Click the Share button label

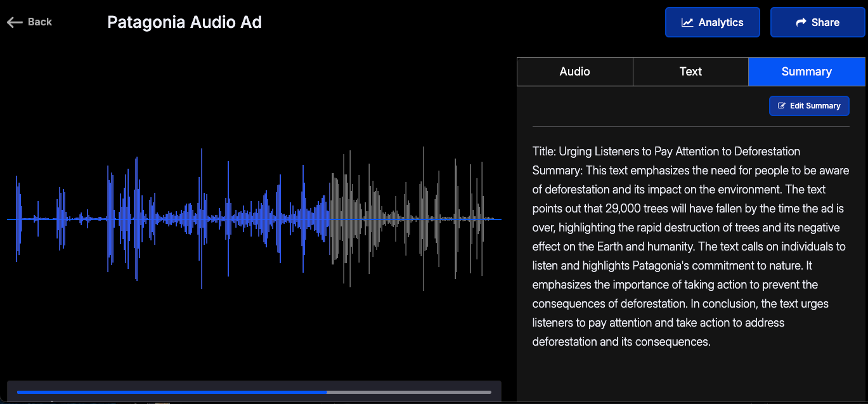point(826,22)
